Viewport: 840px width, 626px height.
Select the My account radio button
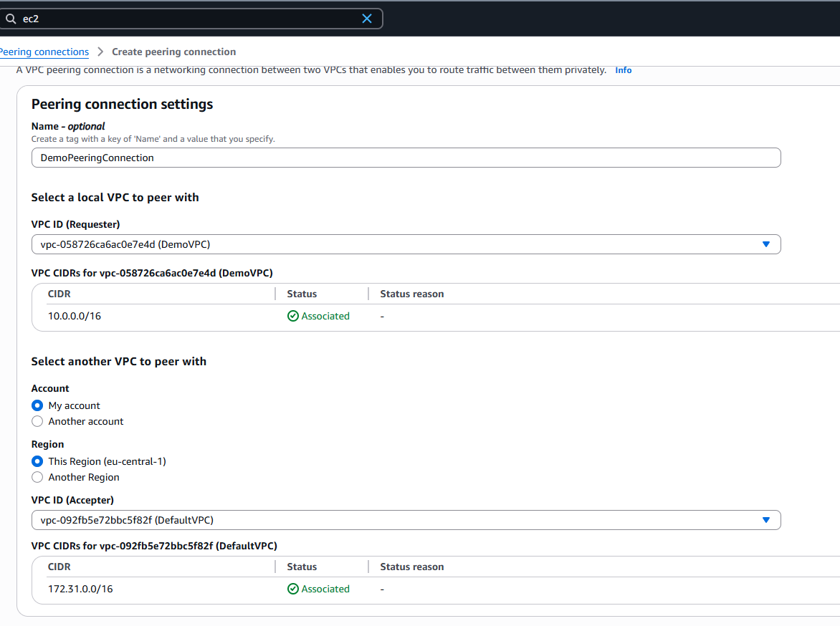[x=37, y=405]
